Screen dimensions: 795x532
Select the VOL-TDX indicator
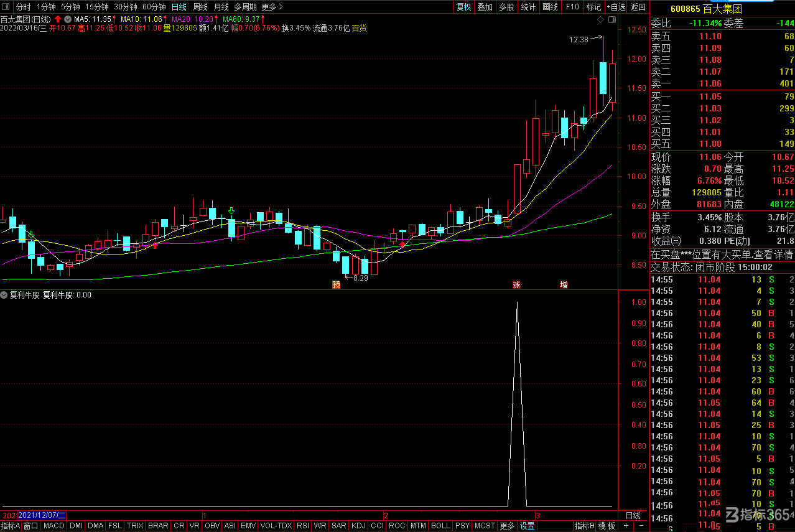pyautogui.click(x=276, y=526)
